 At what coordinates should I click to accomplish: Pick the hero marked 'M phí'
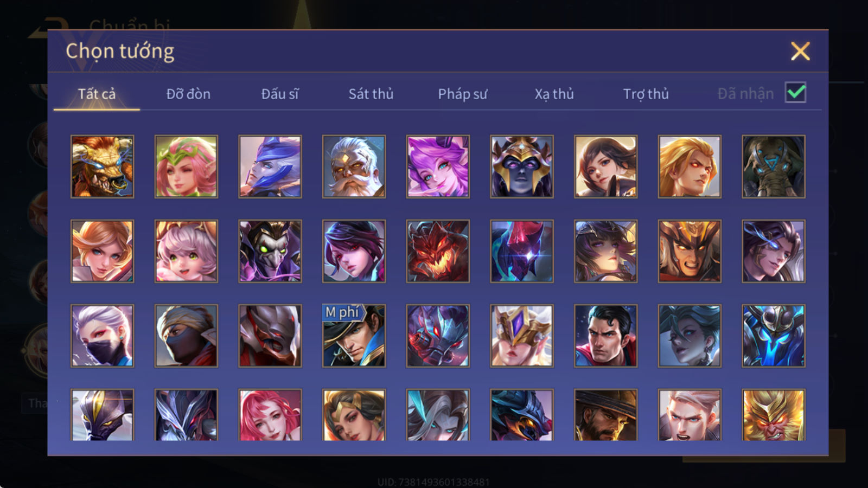pyautogui.click(x=354, y=336)
